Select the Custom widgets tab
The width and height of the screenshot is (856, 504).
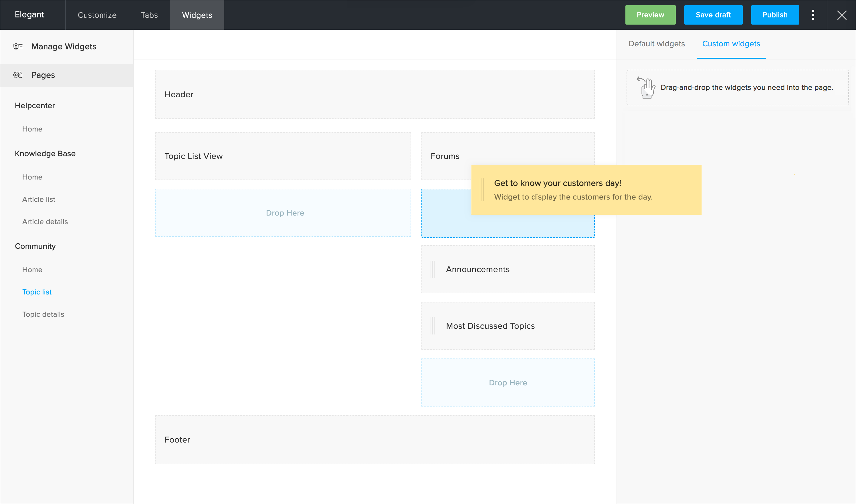click(731, 44)
